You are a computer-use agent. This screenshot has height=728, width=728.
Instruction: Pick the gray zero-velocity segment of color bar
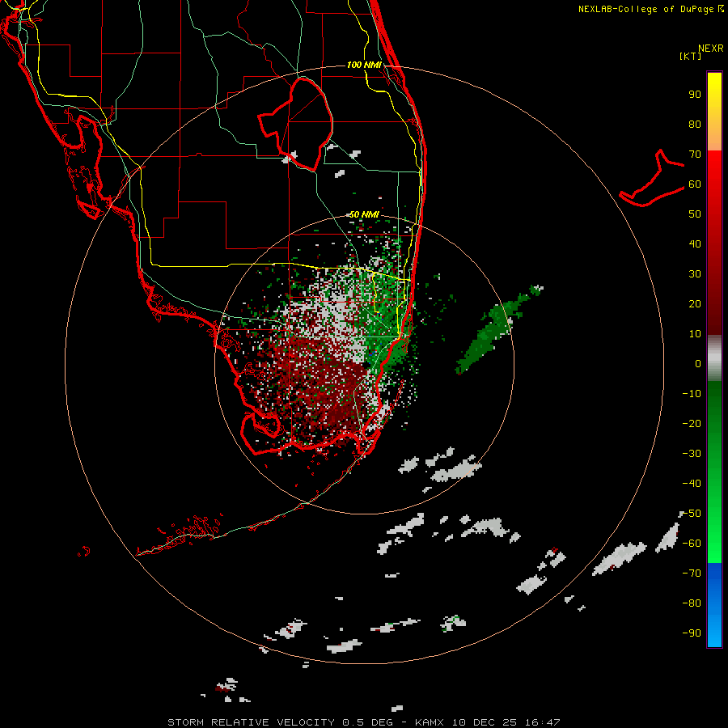click(x=714, y=360)
